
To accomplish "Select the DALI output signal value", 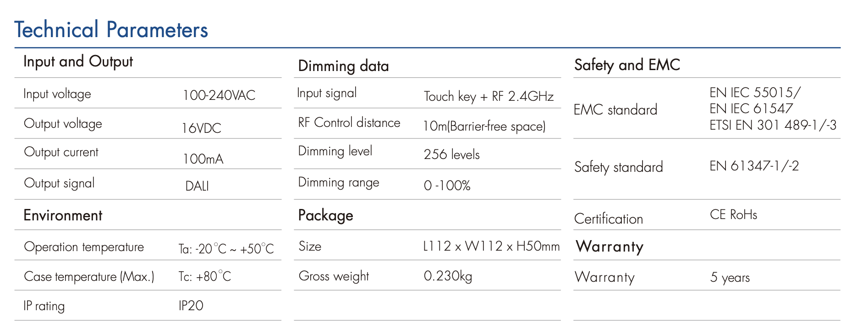I will pos(197,186).
